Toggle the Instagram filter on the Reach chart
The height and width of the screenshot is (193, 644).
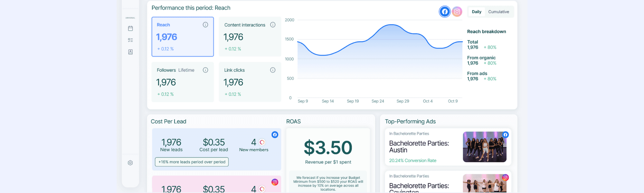[x=457, y=12]
